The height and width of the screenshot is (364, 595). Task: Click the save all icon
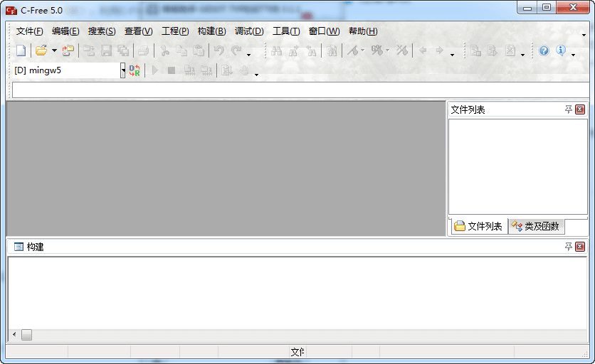tap(123, 50)
